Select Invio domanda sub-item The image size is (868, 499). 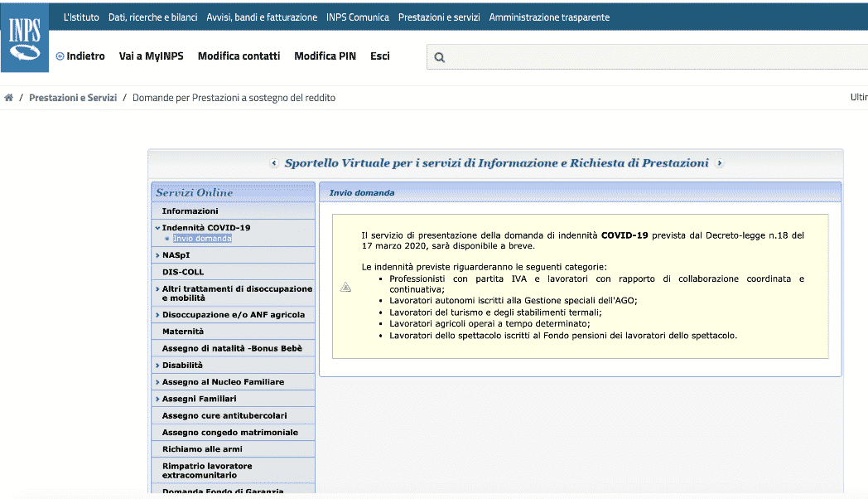(202, 239)
